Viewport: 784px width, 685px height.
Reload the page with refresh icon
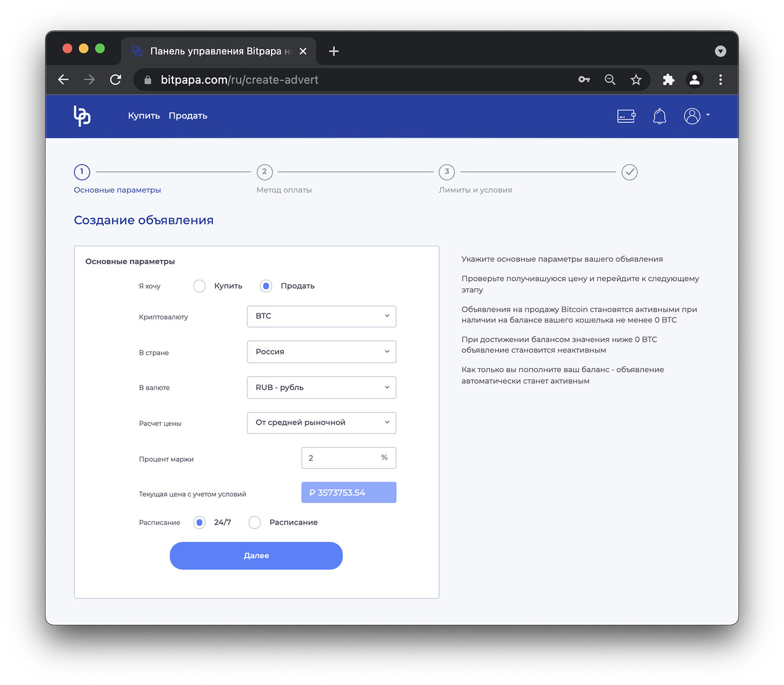pyautogui.click(x=116, y=79)
